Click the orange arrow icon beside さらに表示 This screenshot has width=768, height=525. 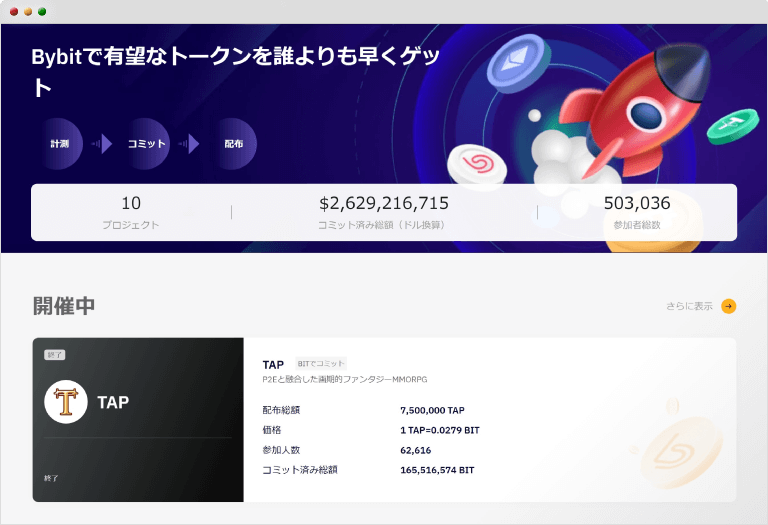pyautogui.click(x=728, y=306)
